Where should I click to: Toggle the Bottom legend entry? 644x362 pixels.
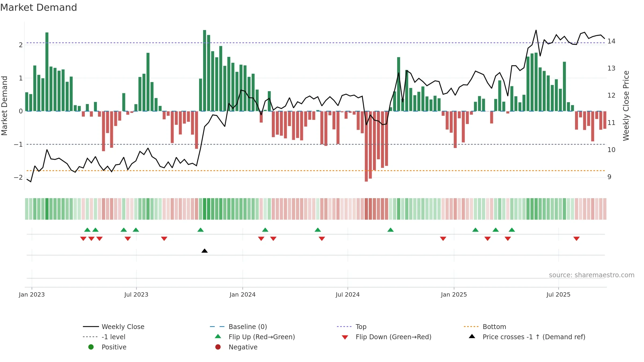(485, 327)
